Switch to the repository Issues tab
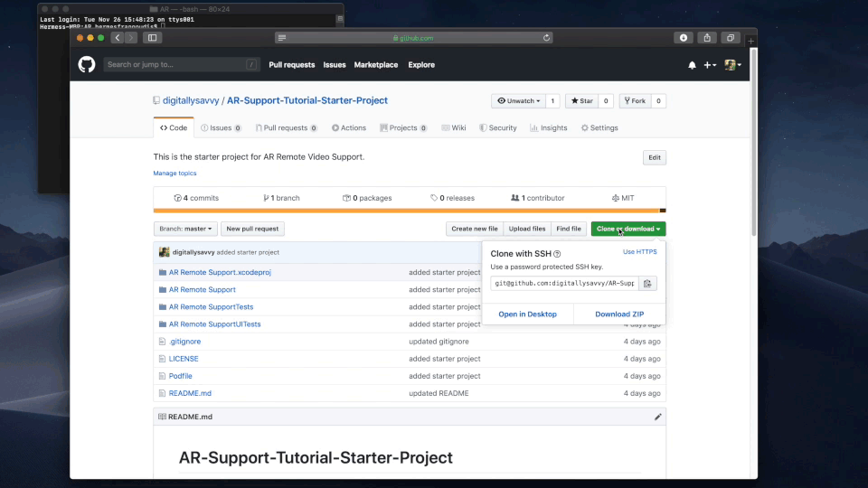Viewport: 868px width, 488px height. (x=221, y=127)
